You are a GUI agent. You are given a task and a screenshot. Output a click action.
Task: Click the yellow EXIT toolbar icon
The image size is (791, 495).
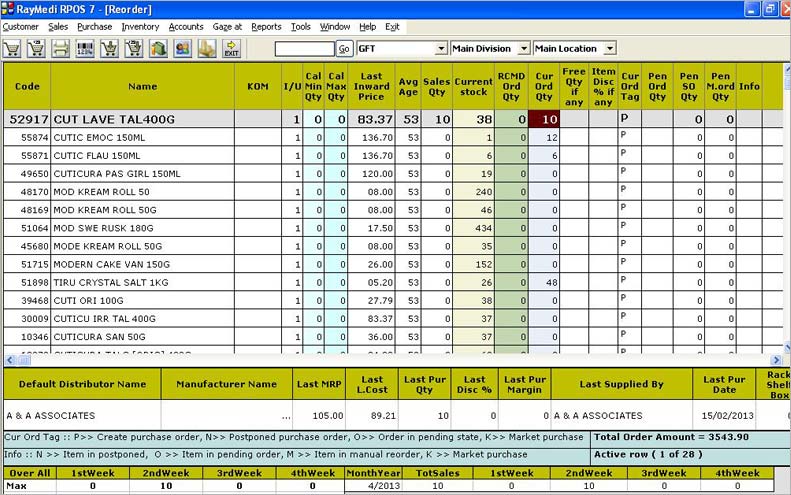[231, 48]
